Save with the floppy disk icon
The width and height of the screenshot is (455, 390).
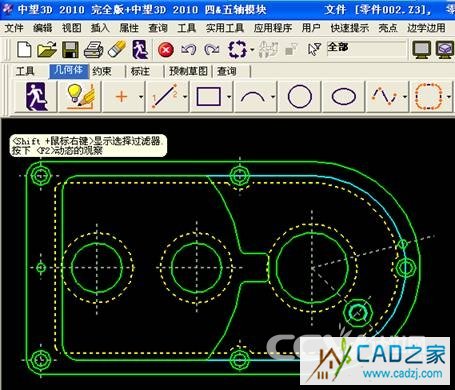coord(70,50)
